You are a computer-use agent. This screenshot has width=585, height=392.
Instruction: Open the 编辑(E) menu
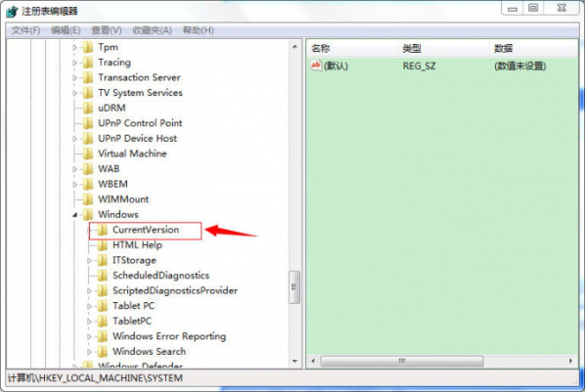click(x=66, y=30)
